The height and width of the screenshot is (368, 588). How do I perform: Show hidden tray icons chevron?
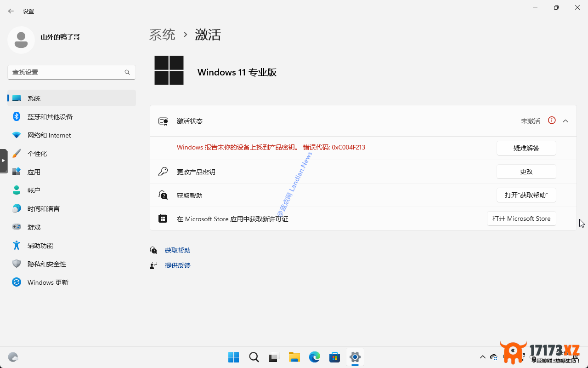click(x=482, y=357)
